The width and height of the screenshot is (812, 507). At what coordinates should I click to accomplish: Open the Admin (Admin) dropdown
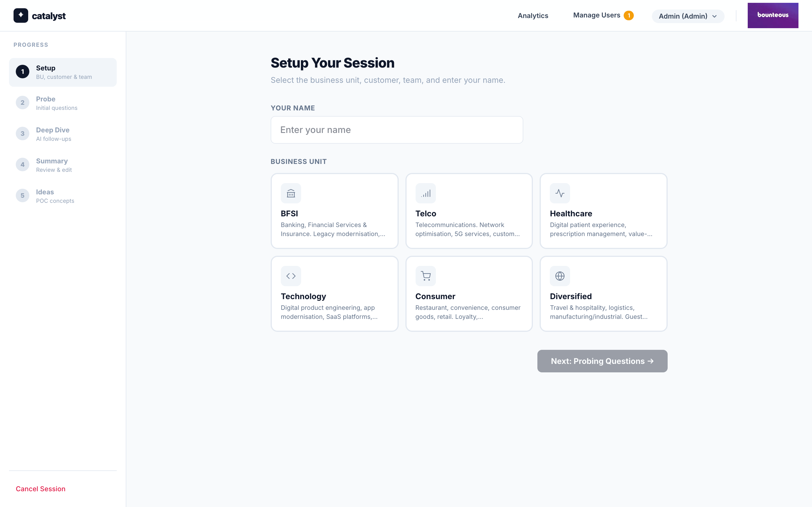683,16
